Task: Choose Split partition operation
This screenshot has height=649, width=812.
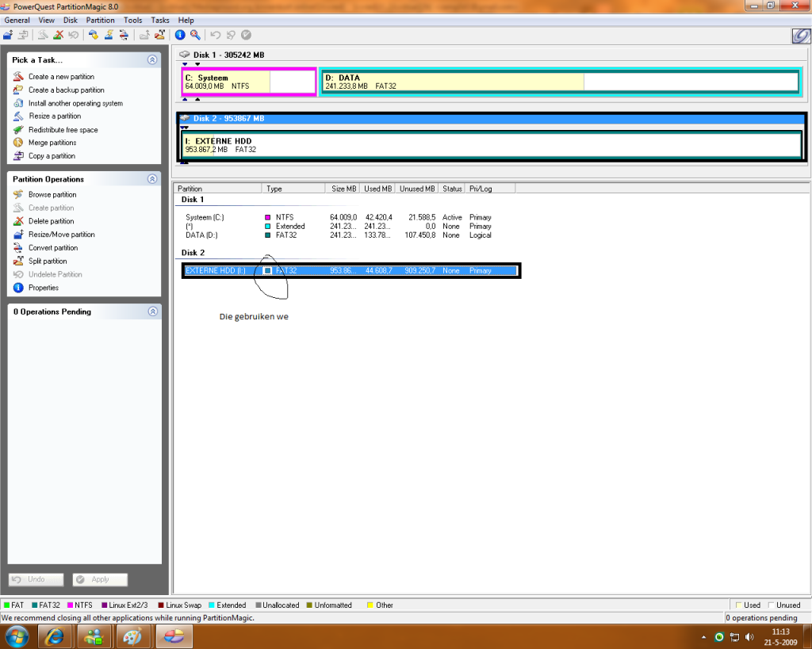Action: pyautogui.click(x=48, y=262)
